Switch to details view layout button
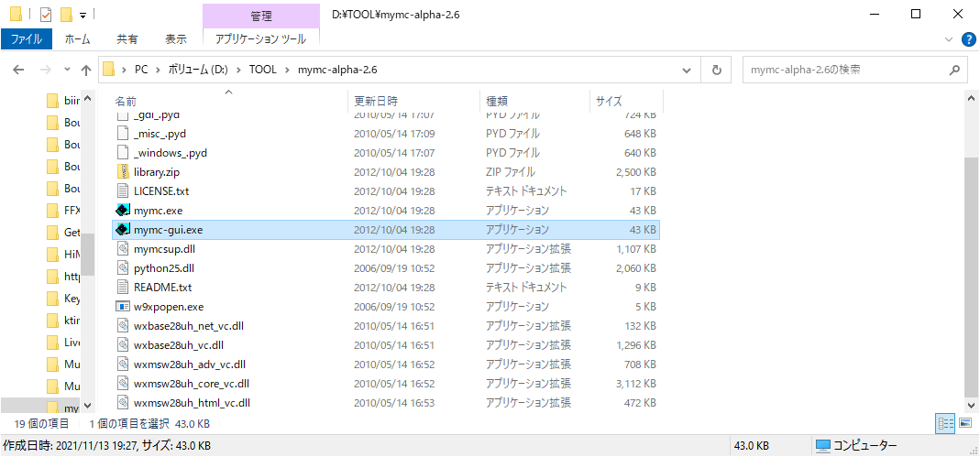Image resolution: width=980 pixels, height=457 pixels. 945,423
